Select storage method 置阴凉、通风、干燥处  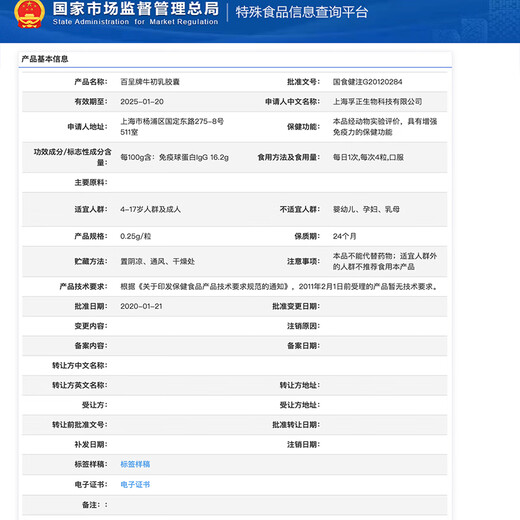pyautogui.click(x=157, y=261)
